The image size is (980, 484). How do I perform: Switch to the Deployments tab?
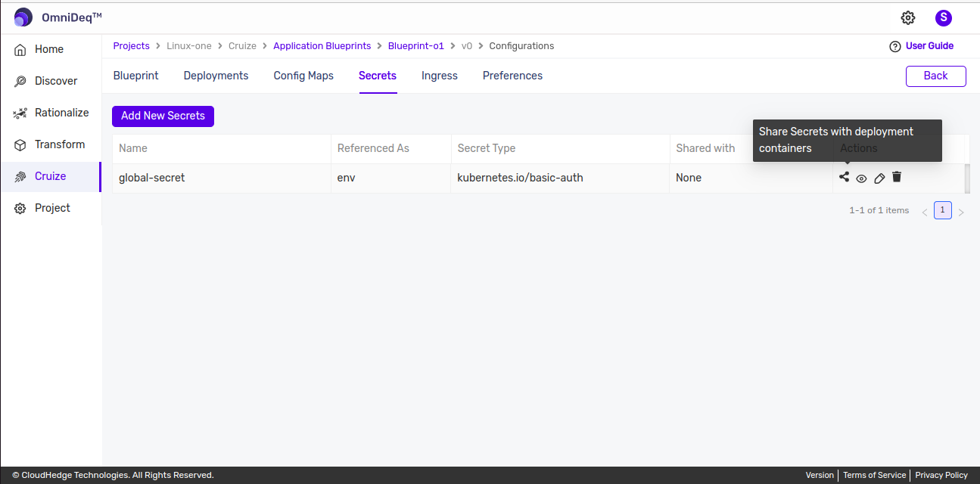(216, 76)
